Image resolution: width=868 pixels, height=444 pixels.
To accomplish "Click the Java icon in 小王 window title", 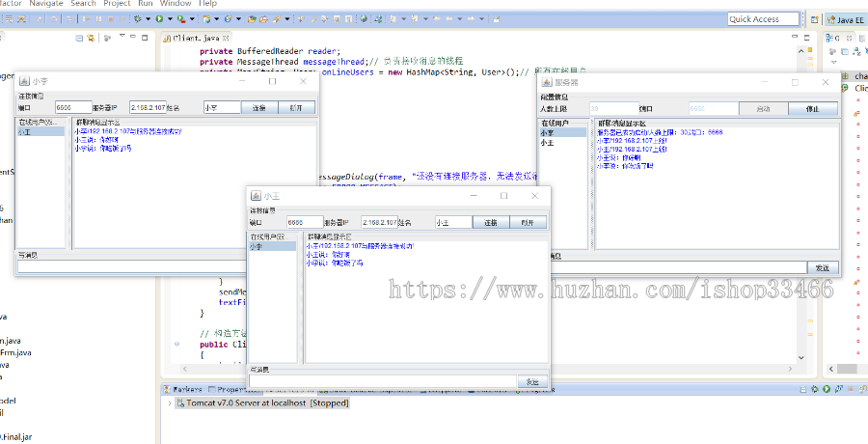I will [257, 195].
